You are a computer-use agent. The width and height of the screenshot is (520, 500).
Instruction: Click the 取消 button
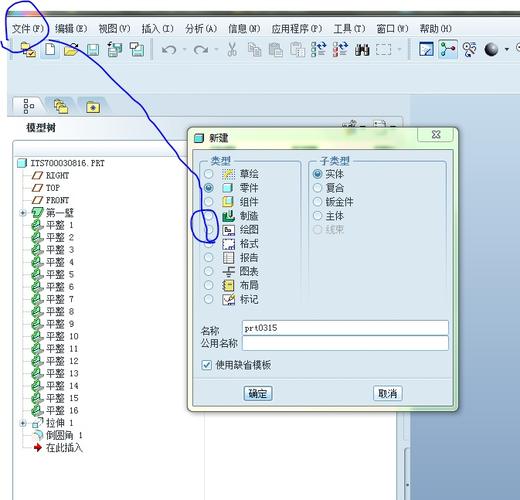388,394
